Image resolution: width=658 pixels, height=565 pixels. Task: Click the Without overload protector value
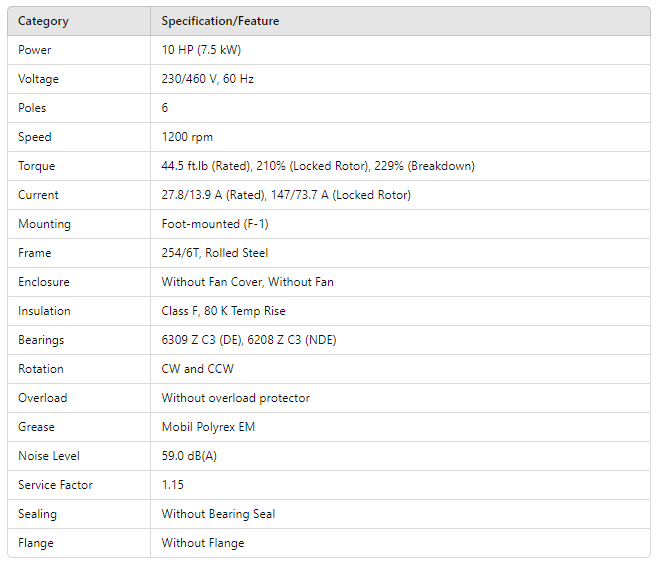point(236,398)
